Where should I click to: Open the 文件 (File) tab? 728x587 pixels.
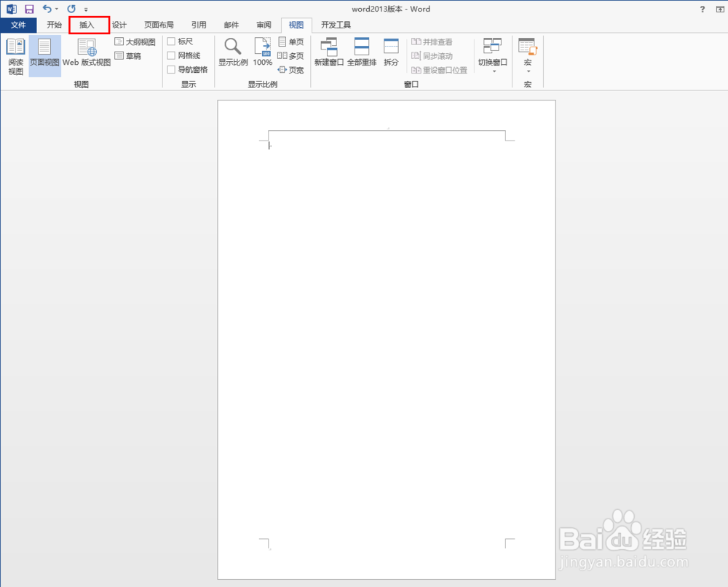point(18,25)
